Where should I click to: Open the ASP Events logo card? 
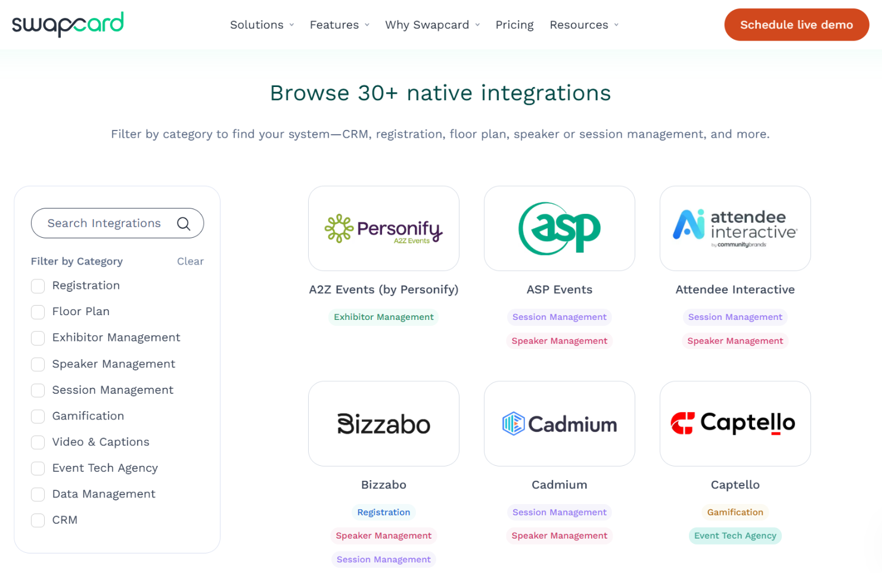click(560, 228)
